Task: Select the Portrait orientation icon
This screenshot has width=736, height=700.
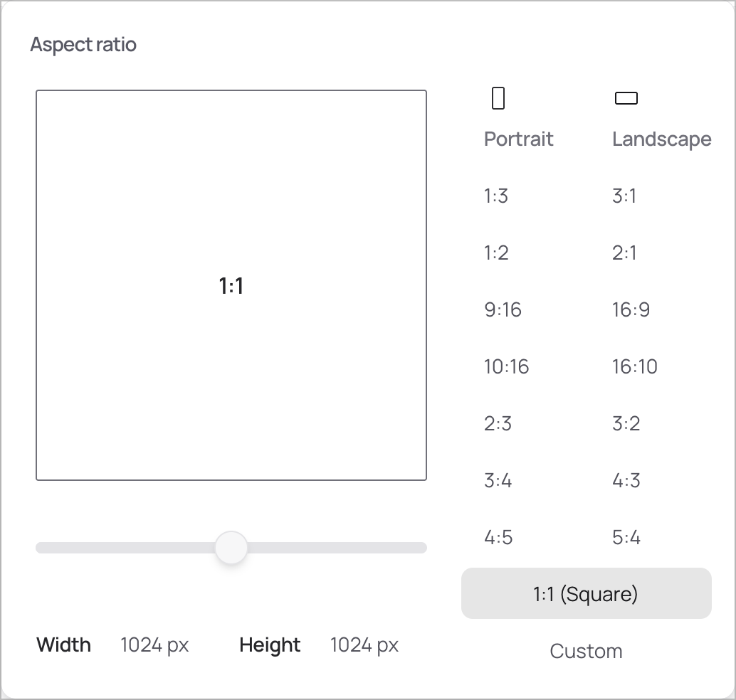Action: tap(497, 98)
